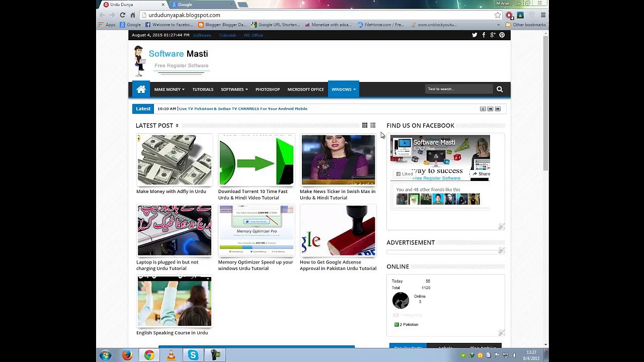Click wrench edit icon on Online widget
This screenshot has width=644, height=362.
click(502, 332)
